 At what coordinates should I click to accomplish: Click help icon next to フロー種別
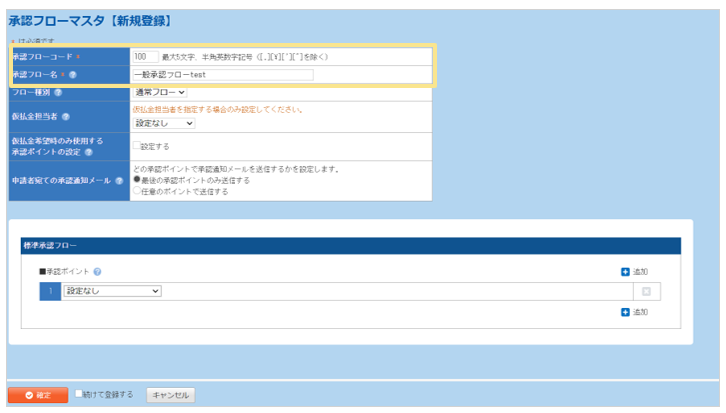click(x=57, y=92)
